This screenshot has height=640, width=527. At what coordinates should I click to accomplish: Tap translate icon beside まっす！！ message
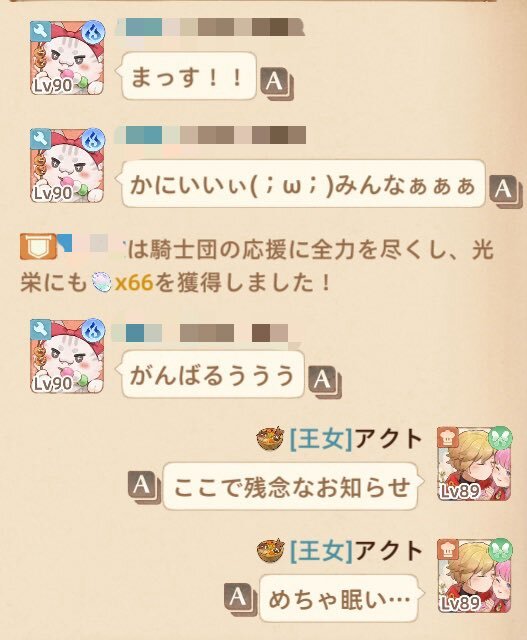click(278, 84)
